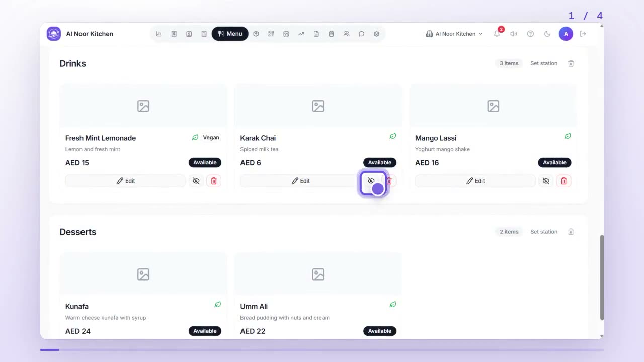Edit the Karak Chai item
This screenshot has width=644, height=362.
300,181
